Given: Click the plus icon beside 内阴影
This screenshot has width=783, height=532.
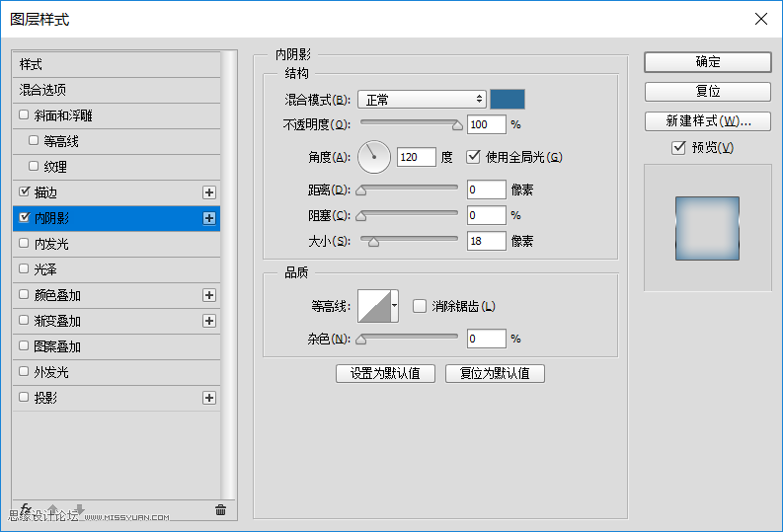Looking at the screenshot, I should pos(208,218).
